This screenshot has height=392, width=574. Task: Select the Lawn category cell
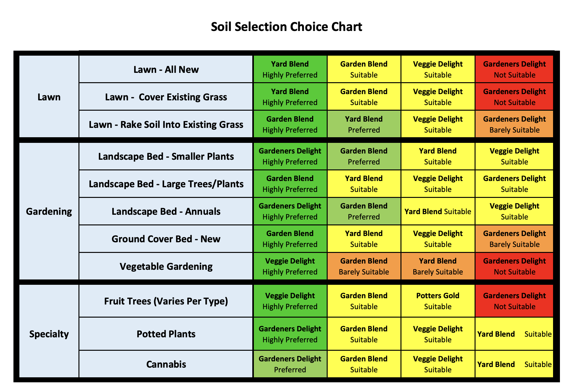49,97
